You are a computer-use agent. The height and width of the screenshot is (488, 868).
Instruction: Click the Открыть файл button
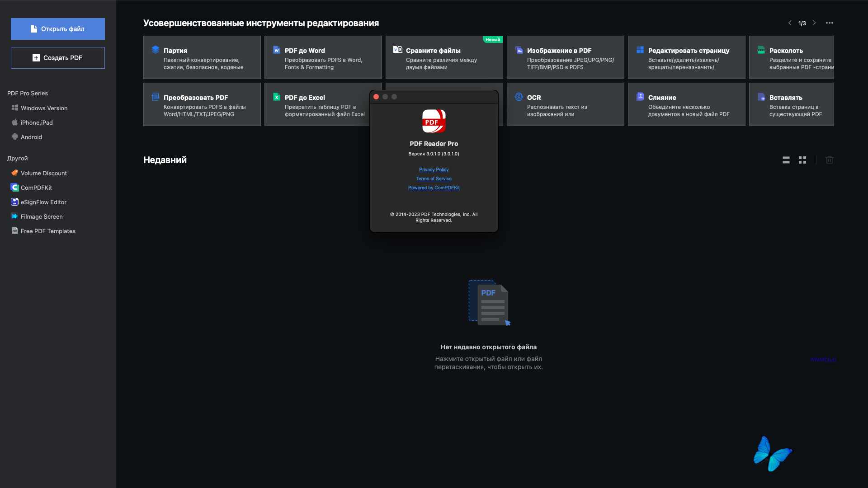click(x=58, y=29)
